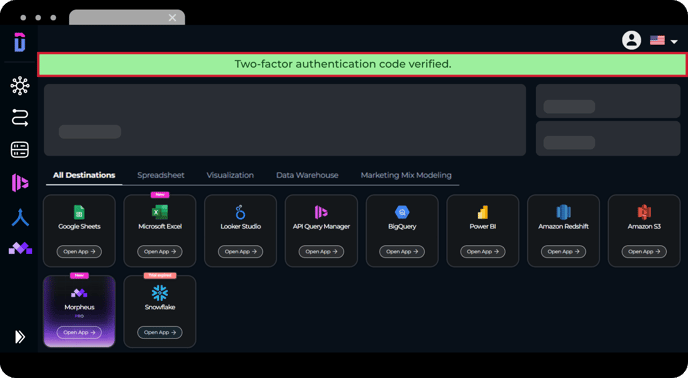The height and width of the screenshot is (378, 688).
Task: Open the API Query Manager sidebar icon
Action: tap(20, 183)
